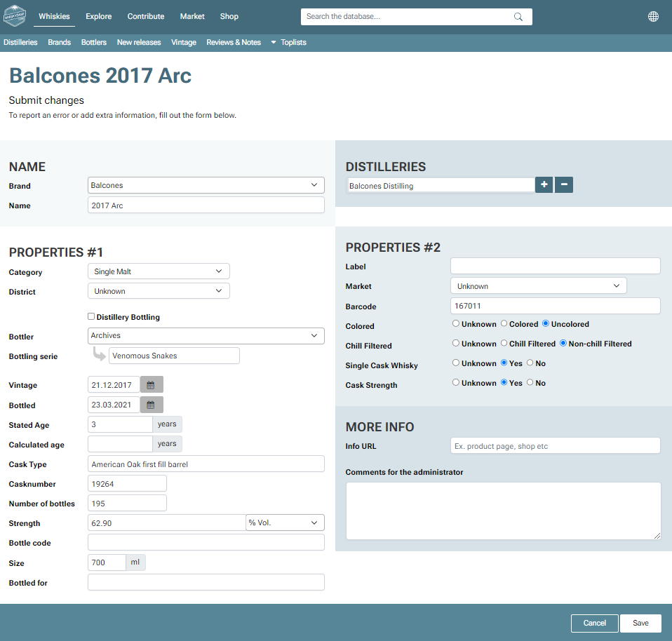The image size is (672, 641).
Task: Click the administrator comments textarea
Action: tap(503, 511)
